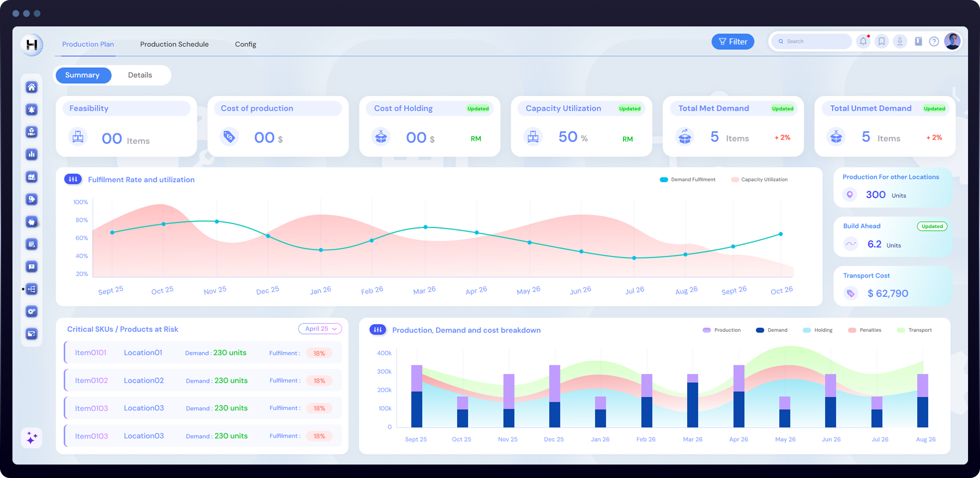Open the factory production icon in sidebar
The image size is (980, 478).
(x=32, y=177)
